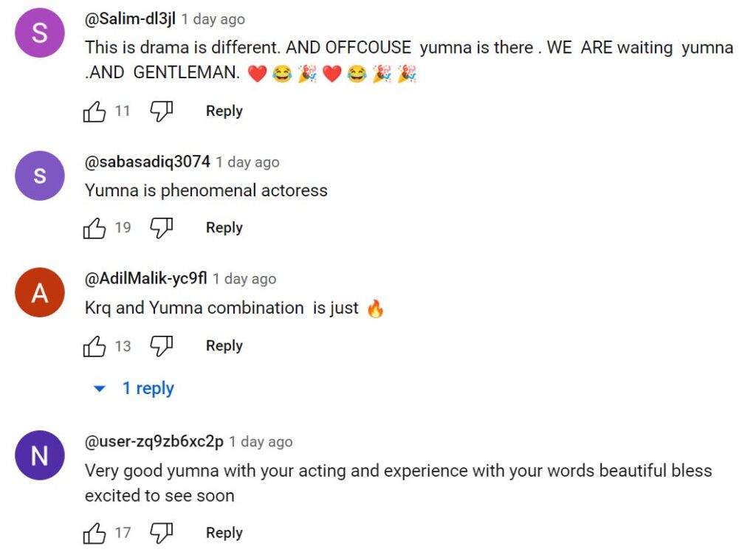Screen dimensions: 756x552
Task: Like the comment by @Salim-dl3jl
Action: click(x=94, y=111)
